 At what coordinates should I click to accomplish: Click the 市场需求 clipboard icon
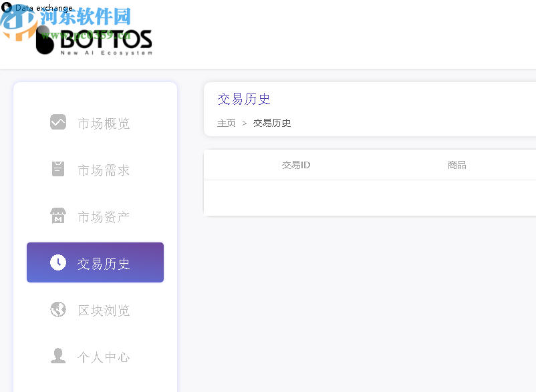(57, 169)
